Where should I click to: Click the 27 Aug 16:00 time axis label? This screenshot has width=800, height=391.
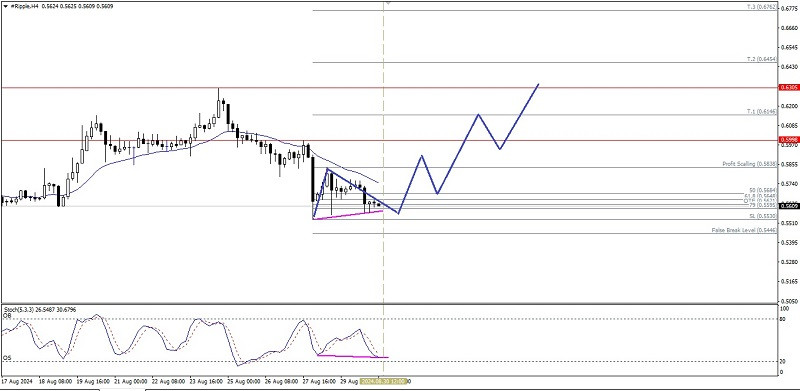point(320,381)
